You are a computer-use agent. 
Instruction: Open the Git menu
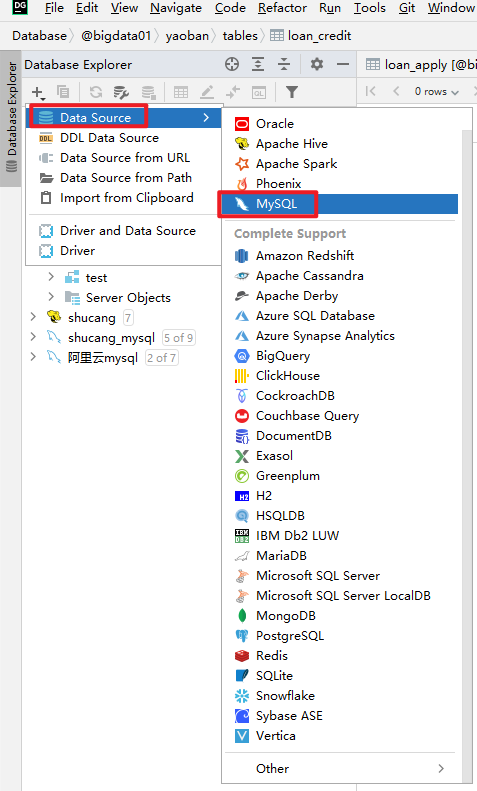click(407, 8)
